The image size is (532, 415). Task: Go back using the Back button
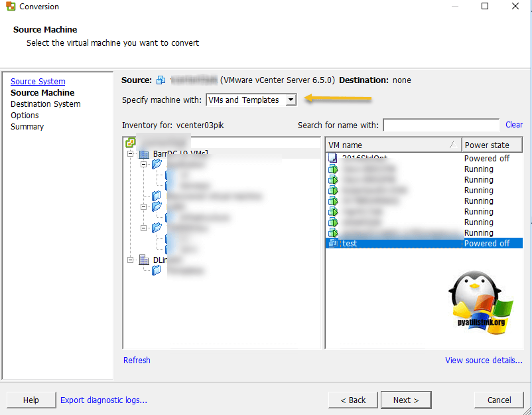[x=352, y=400]
